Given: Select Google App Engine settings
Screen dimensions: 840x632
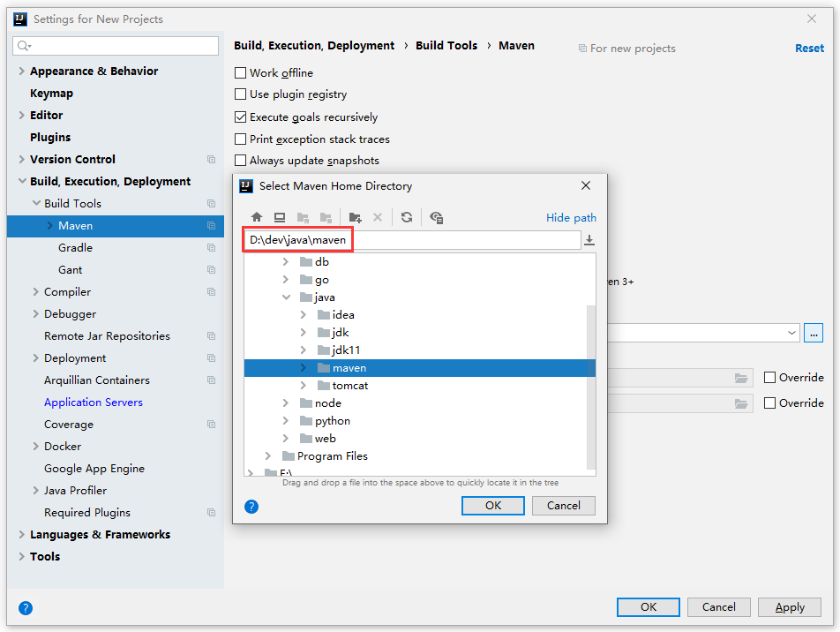Looking at the screenshot, I should 94,469.
